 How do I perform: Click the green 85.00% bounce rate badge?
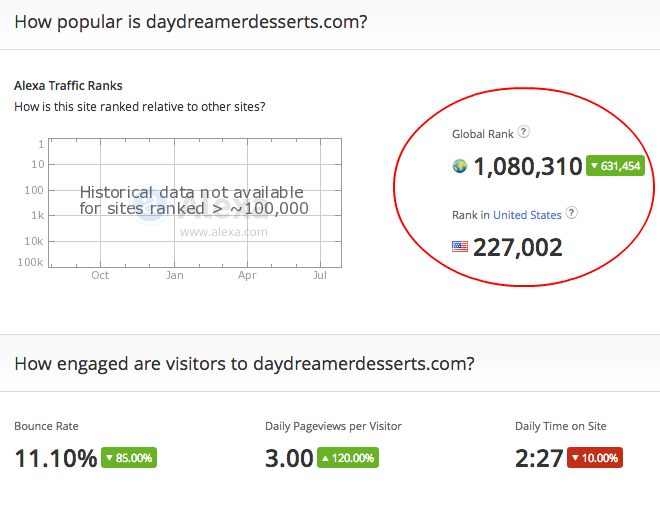click(129, 458)
